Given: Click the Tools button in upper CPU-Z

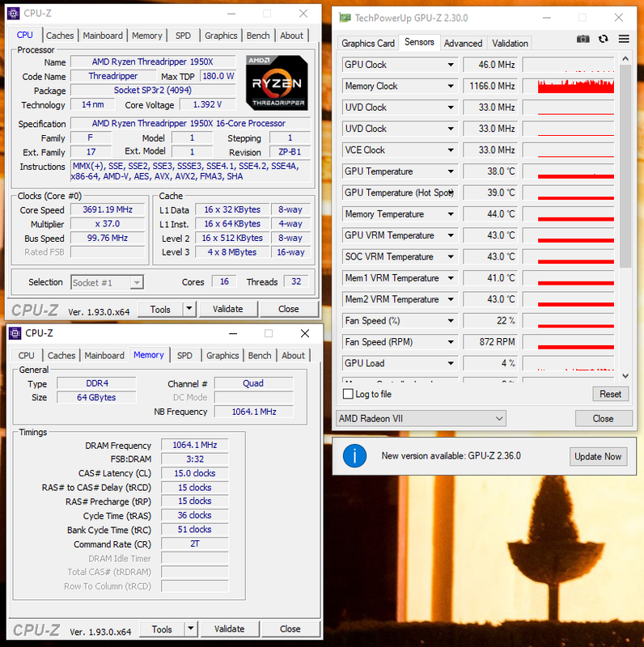Looking at the screenshot, I should pos(160,309).
